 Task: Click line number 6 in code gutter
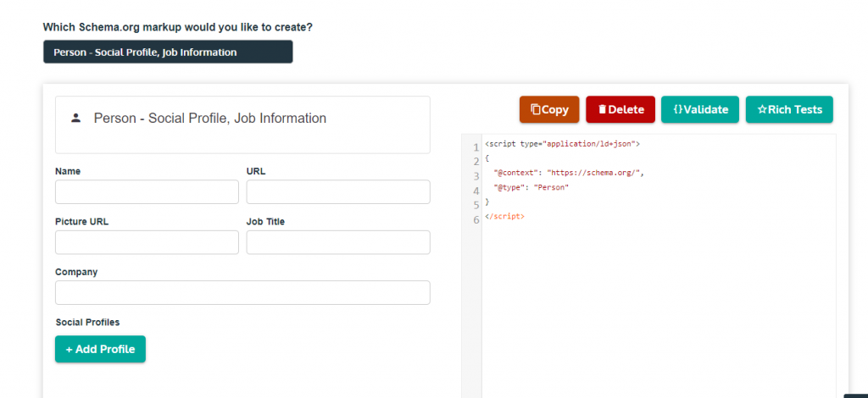[x=476, y=219]
